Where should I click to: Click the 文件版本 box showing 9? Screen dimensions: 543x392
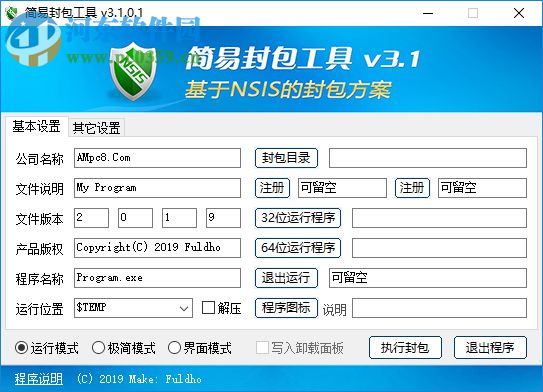click(x=223, y=218)
